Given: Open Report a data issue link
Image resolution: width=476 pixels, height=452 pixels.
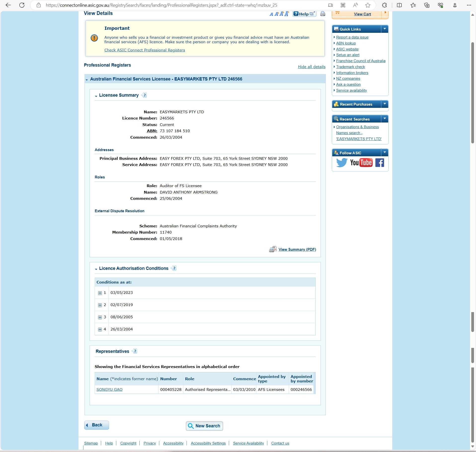Looking at the screenshot, I should 352,37.
